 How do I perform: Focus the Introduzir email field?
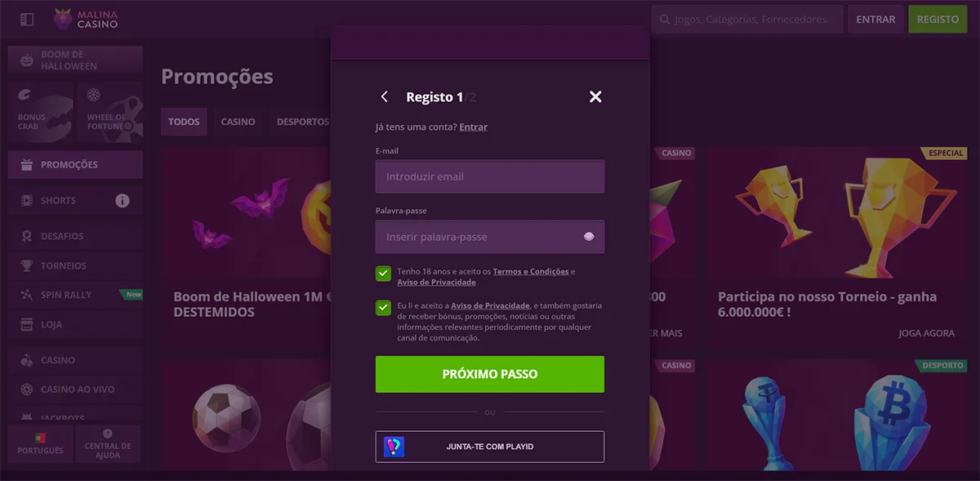pos(490,176)
